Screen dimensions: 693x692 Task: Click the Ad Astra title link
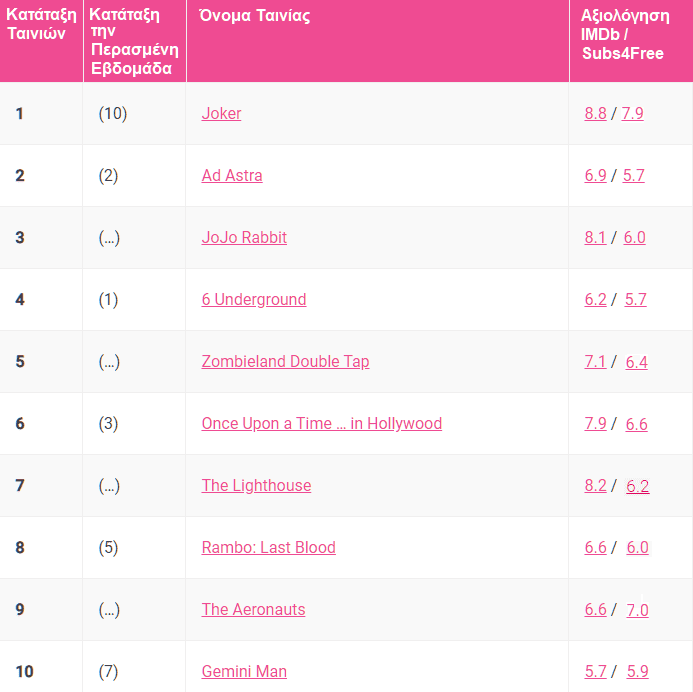coord(232,175)
